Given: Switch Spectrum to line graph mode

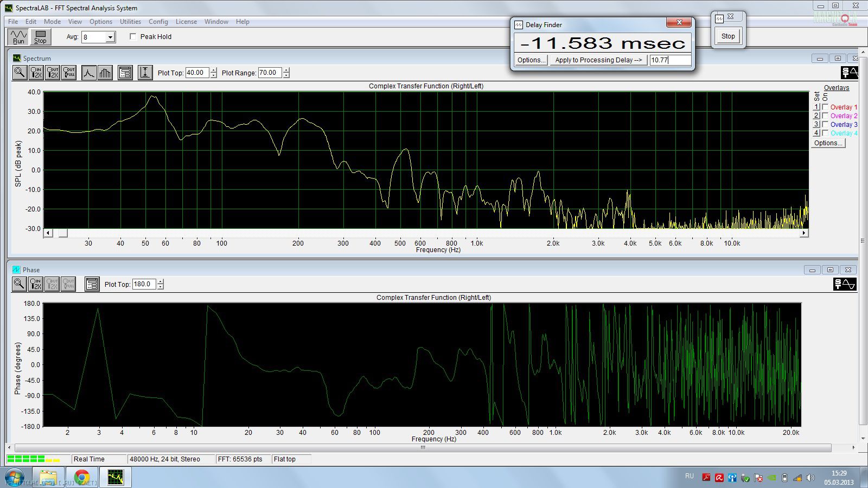Looking at the screenshot, I should [x=89, y=73].
